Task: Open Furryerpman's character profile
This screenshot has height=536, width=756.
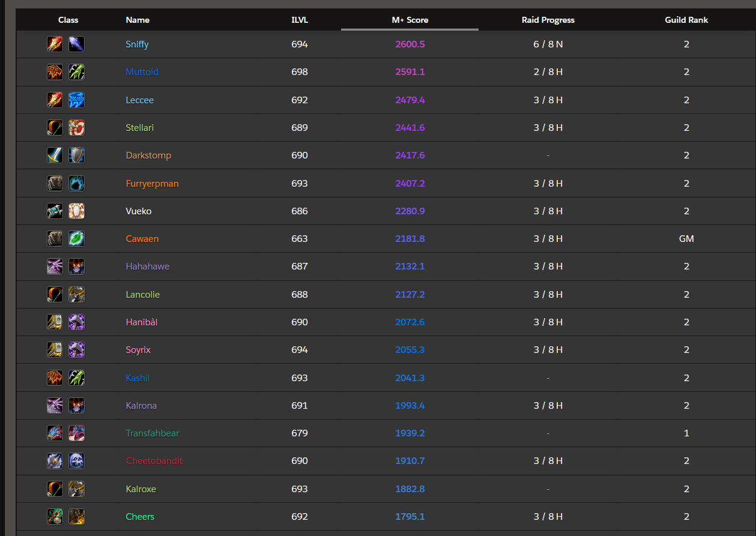Action: 152,183
